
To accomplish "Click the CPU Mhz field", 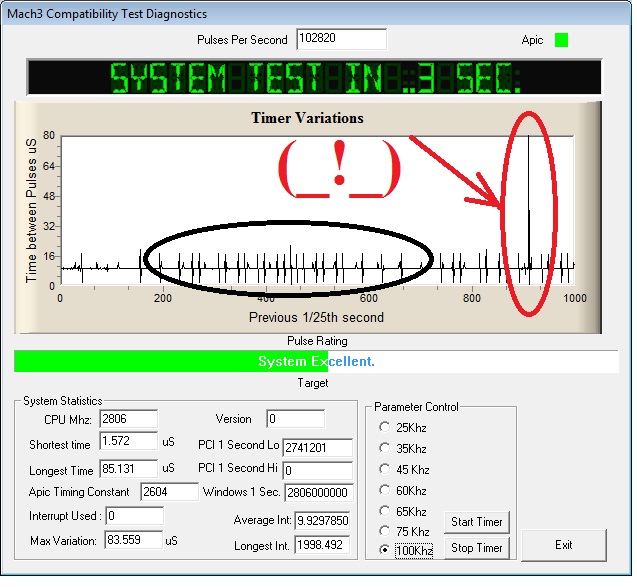I will pos(128,419).
